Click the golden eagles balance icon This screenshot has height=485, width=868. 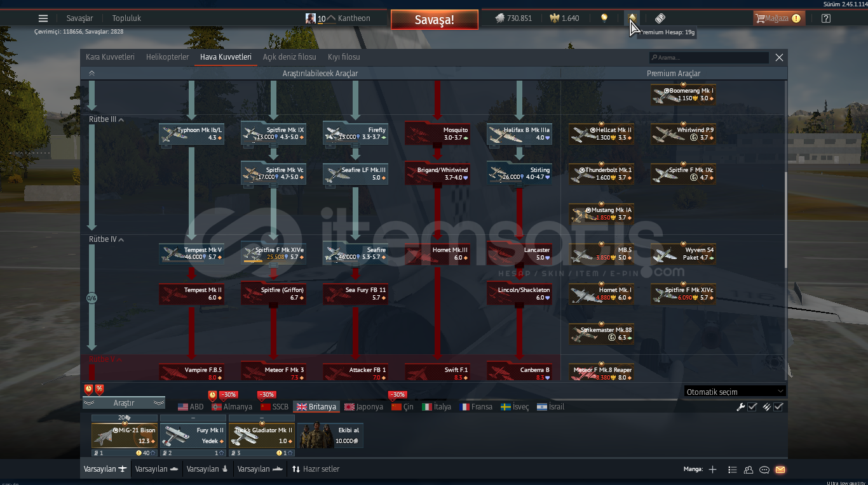point(555,18)
